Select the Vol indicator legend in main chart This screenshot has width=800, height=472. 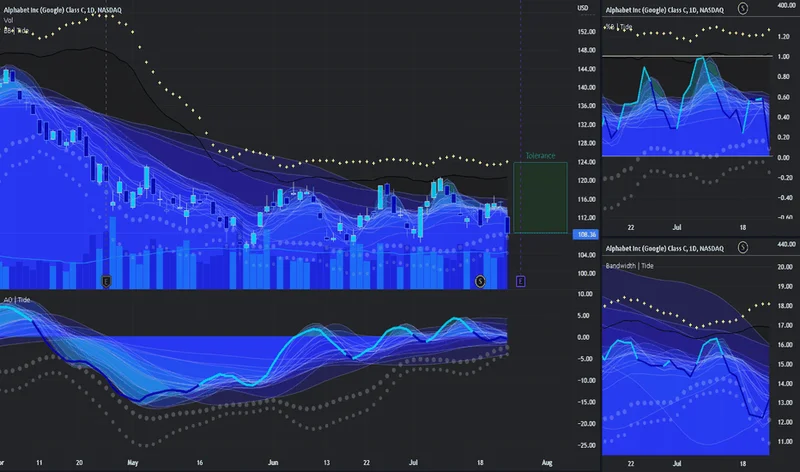[8, 20]
